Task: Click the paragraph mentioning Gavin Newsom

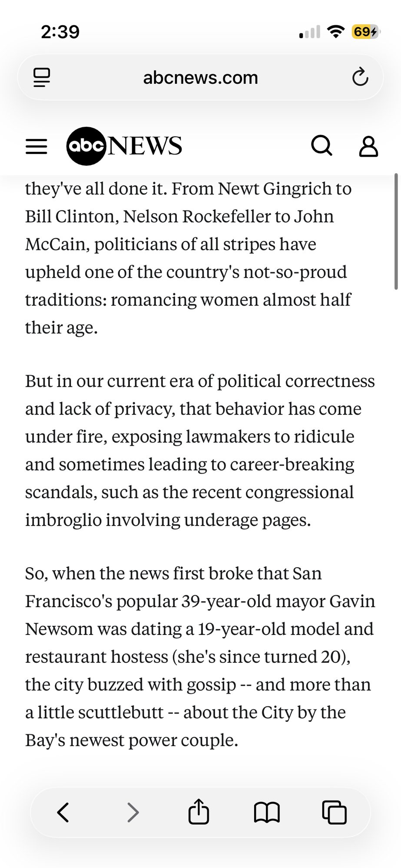Action: click(x=200, y=657)
